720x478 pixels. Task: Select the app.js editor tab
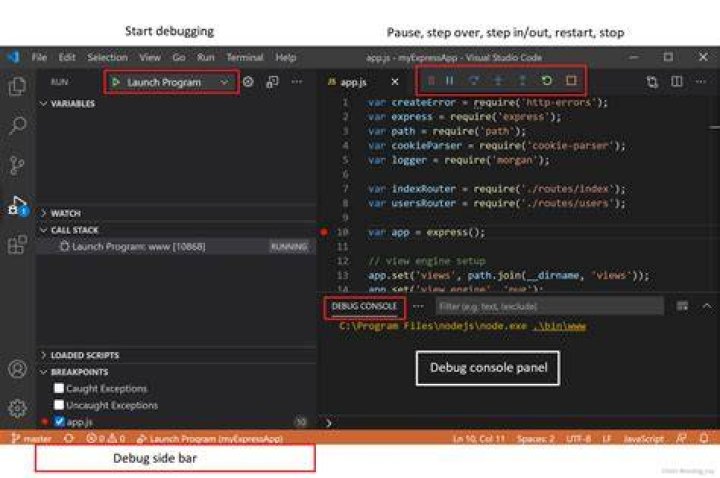[354, 82]
